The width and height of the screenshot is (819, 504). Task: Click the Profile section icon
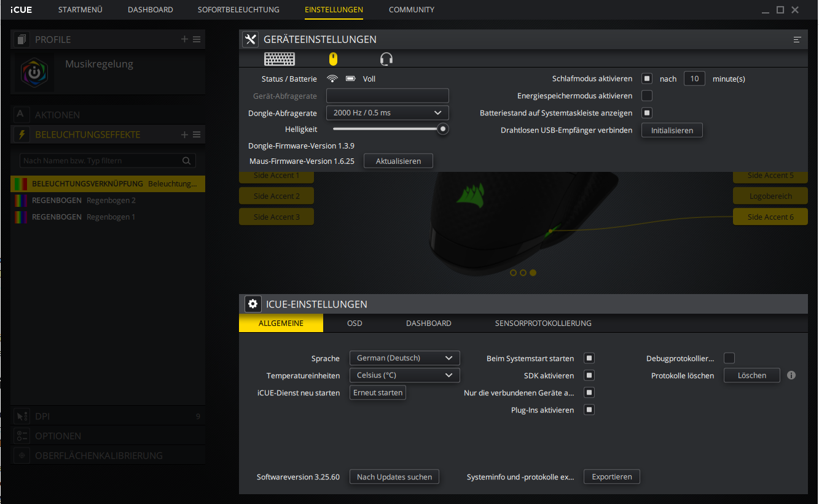21,39
